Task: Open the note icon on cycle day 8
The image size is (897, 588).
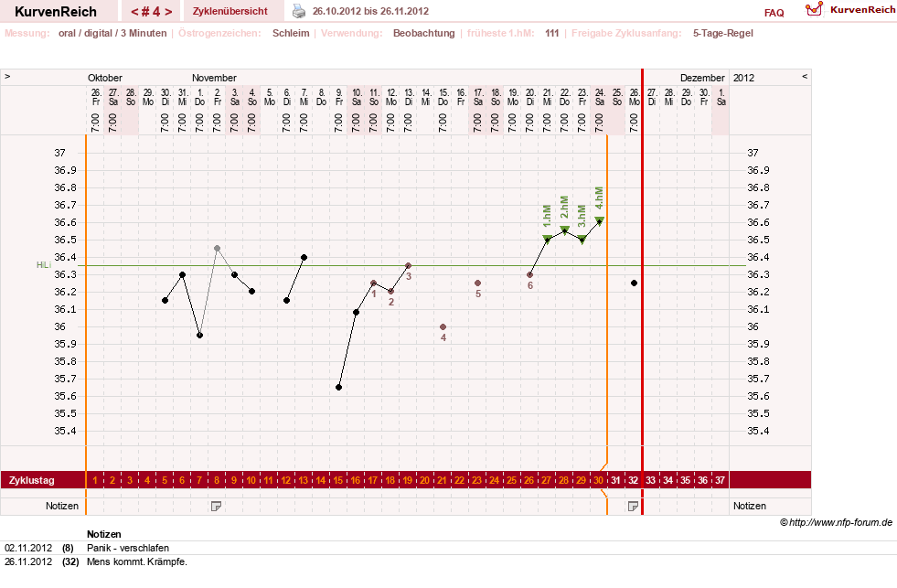Action: point(216,507)
